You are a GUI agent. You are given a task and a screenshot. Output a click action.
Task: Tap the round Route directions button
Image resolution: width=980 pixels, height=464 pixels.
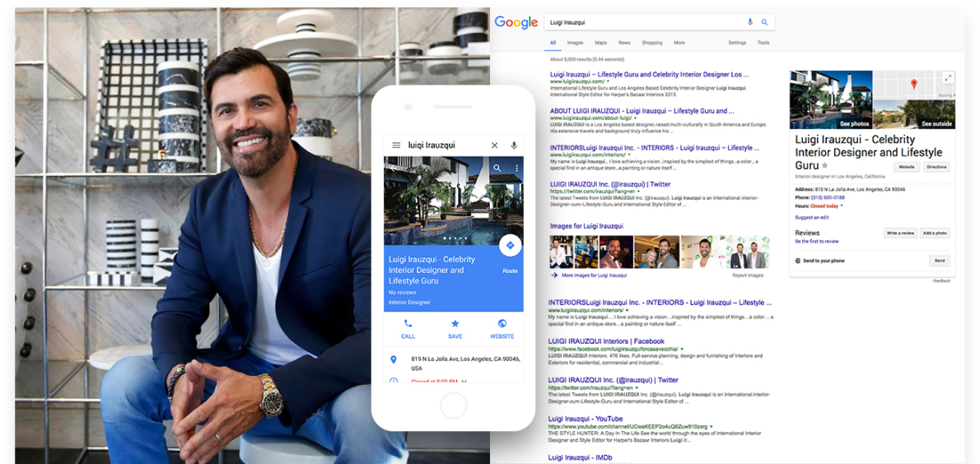pyautogui.click(x=510, y=245)
